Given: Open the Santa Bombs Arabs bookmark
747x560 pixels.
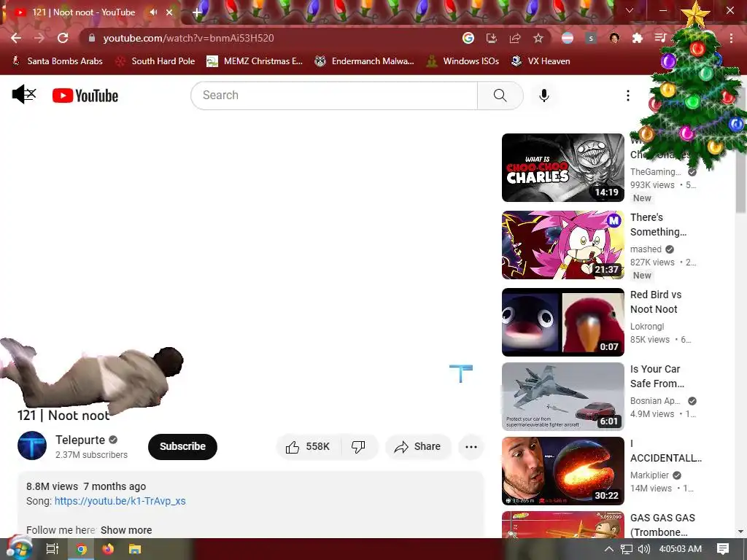Looking at the screenshot, I should tap(57, 61).
